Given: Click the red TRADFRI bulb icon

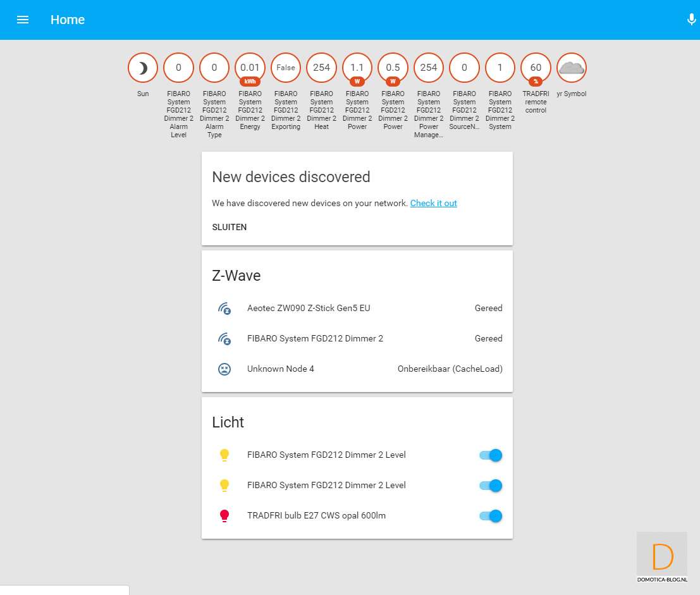Looking at the screenshot, I should pyautogui.click(x=224, y=516).
